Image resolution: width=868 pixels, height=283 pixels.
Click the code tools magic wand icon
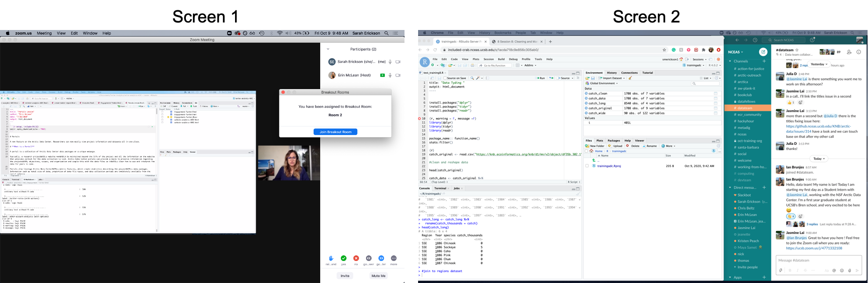478,78
